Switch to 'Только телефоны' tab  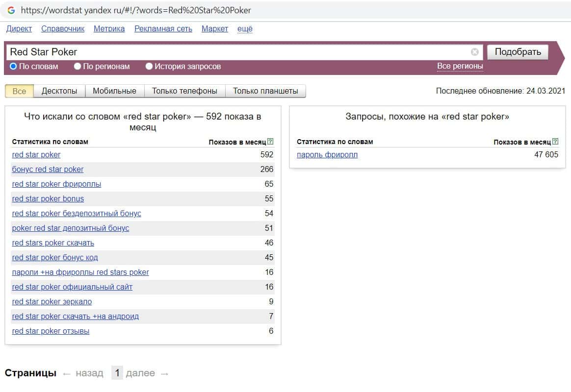pyautogui.click(x=184, y=91)
